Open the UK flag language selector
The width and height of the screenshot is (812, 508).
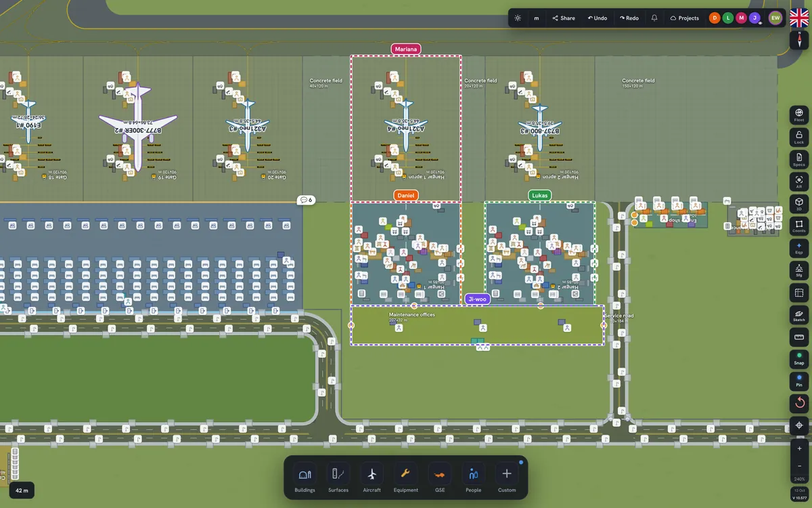tap(799, 18)
